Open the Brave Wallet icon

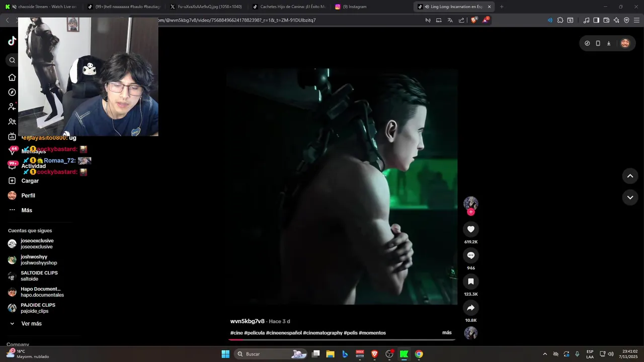tap(606, 20)
